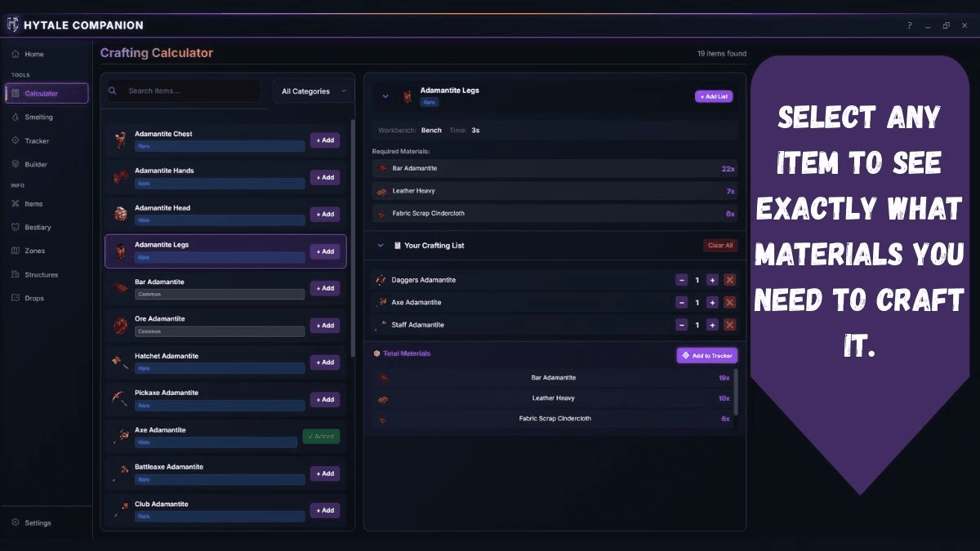The height and width of the screenshot is (551, 980).
Task: Remove Axe Adamantite from crafting list
Action: click(x=730, y=303)
